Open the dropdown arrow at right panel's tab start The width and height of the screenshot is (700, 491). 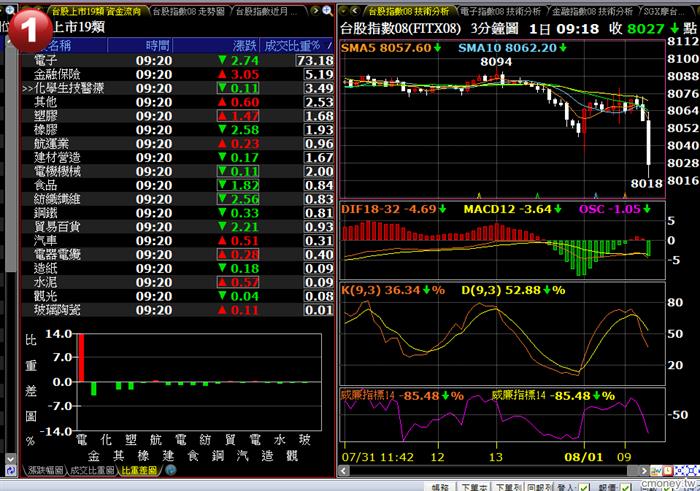click(343, 11)
